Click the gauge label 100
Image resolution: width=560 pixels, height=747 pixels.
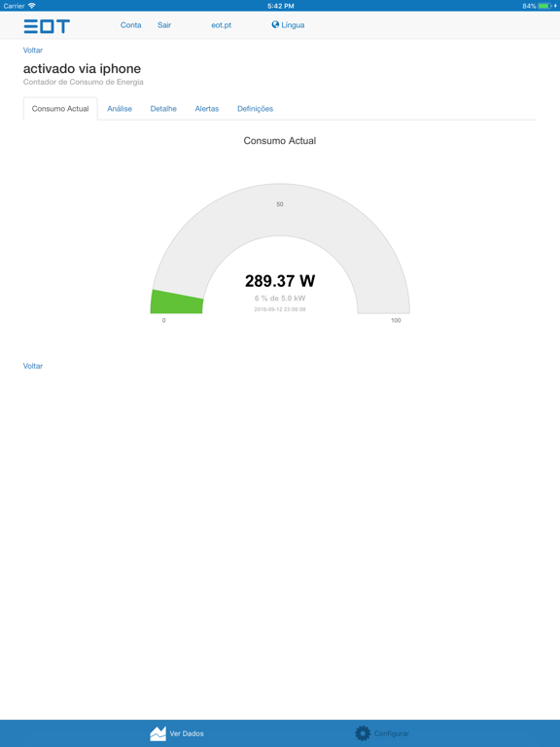(396, 320)
